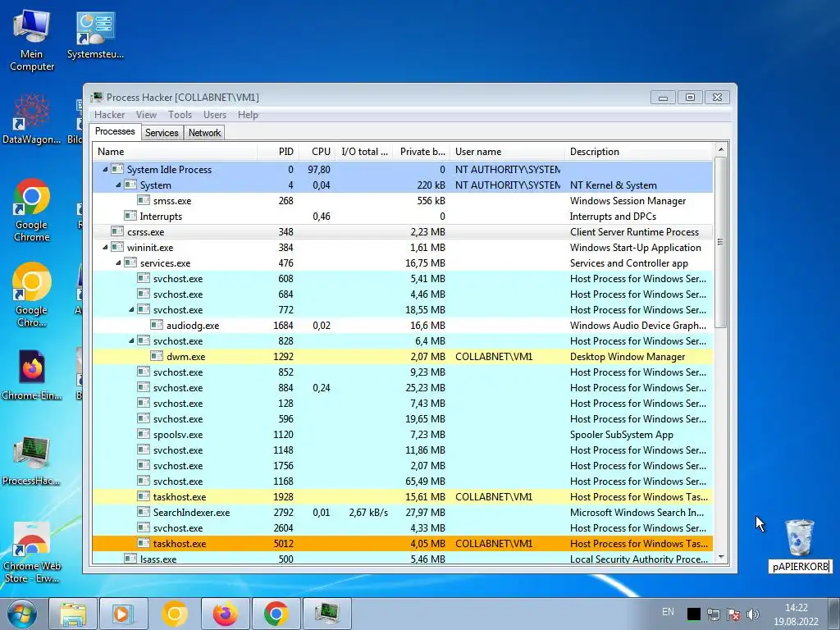Click the Show Desktop button
The width and height of the screenshot is (840, 630).
pyautogui.click(x=836, y=614)
